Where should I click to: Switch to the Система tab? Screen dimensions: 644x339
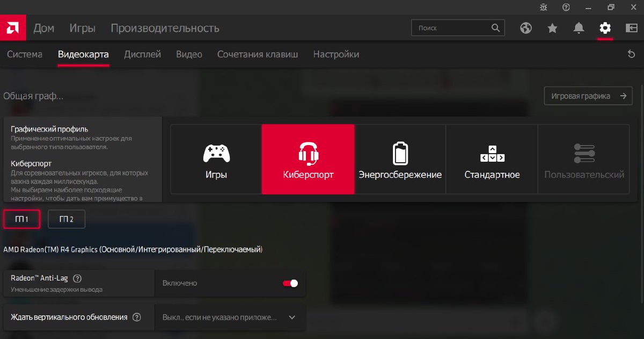(25, 54)
